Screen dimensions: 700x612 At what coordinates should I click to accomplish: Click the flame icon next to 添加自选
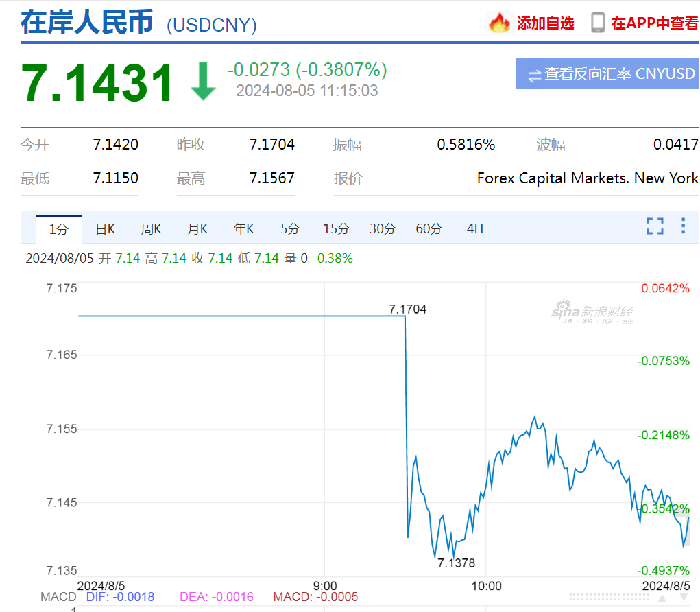[500, 23]
